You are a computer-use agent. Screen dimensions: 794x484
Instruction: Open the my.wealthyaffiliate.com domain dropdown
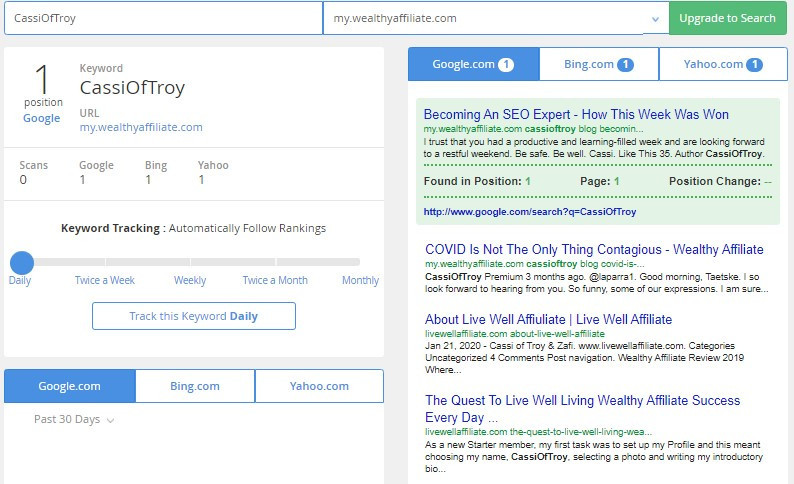[496, 18]
